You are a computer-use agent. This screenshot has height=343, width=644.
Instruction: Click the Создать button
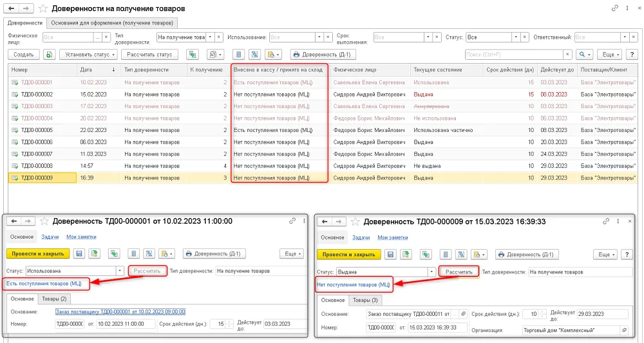coord(24,55)
